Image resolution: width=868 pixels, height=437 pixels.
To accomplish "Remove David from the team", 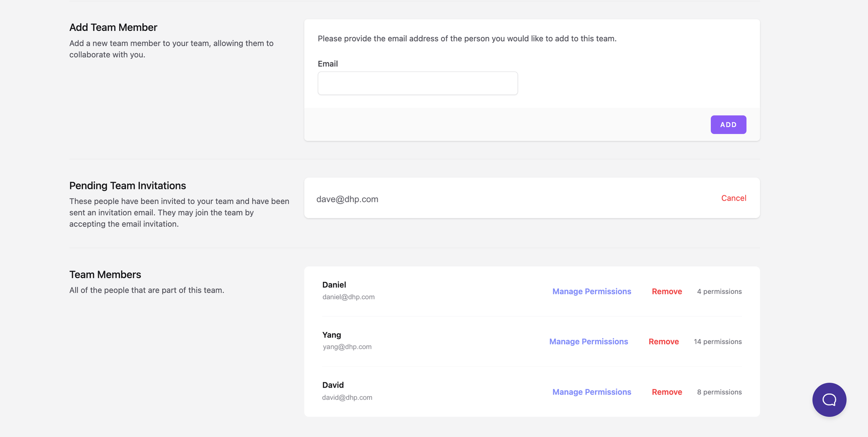I will tap(667, 392).
